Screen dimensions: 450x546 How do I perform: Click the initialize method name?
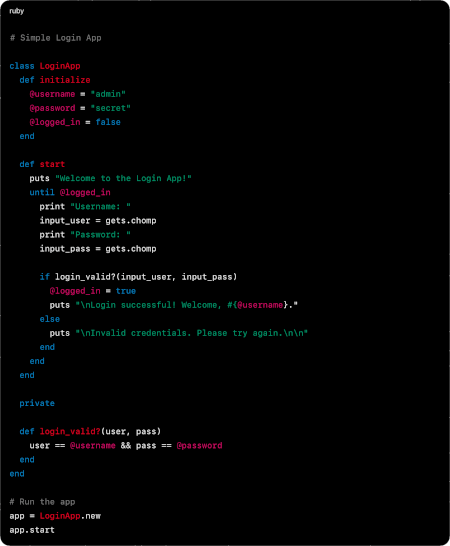pyautogui.click(x=65, y=80)
